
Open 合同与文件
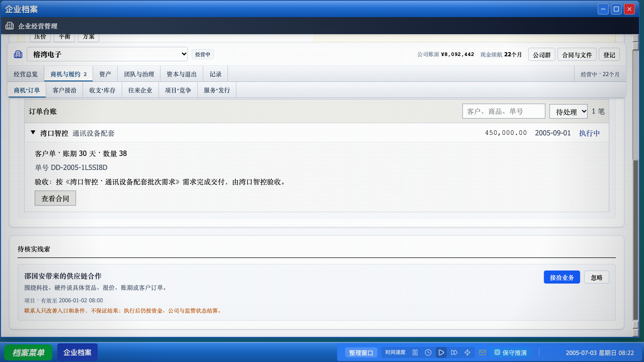pos(577,55)
